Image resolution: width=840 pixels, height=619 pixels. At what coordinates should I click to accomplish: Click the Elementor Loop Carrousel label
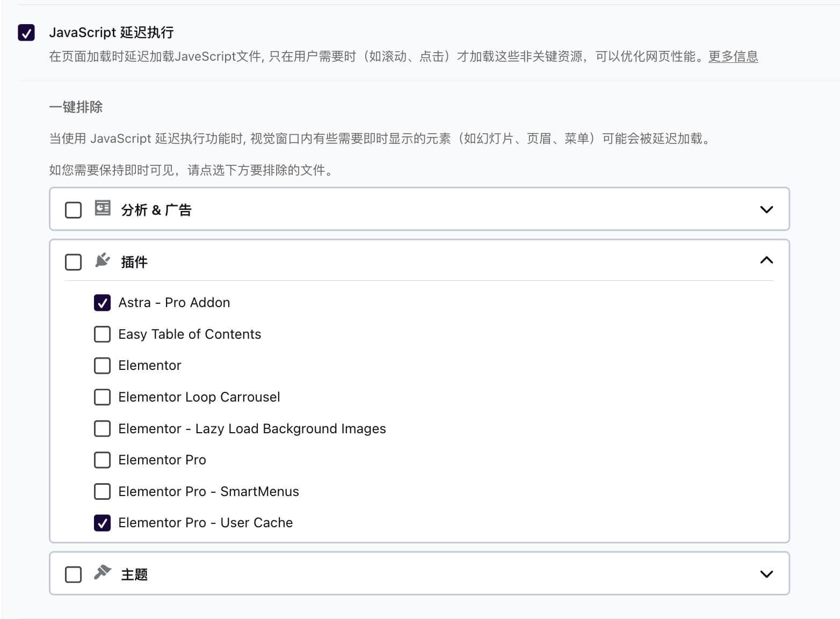[x=199, y=397]
